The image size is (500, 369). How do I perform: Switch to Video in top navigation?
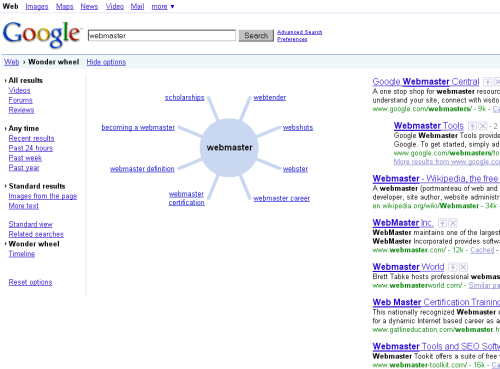(115, 6)
